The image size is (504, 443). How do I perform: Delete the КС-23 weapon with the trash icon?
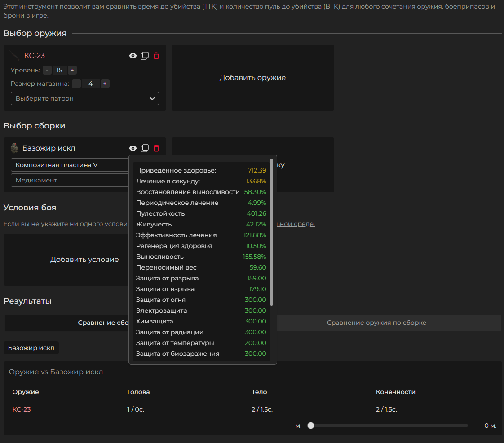click(x=156, y=56)
